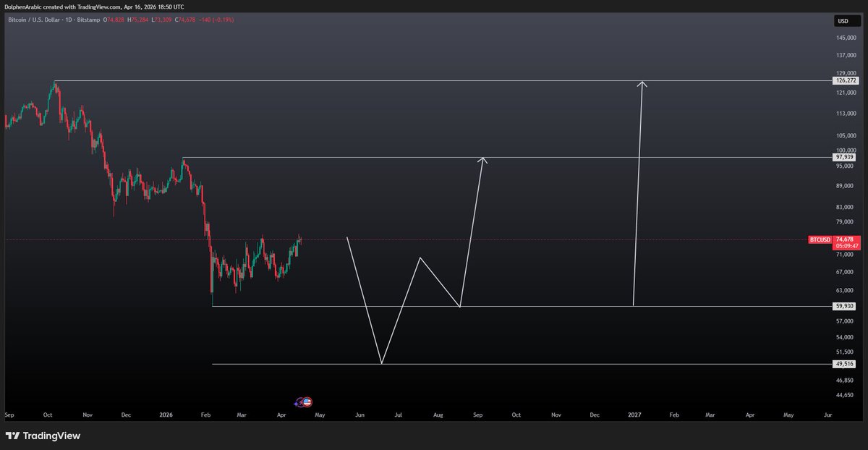This screenshot has height=450, width=868.
Task: Click the 95,000 price axis label
Action: 844,166
